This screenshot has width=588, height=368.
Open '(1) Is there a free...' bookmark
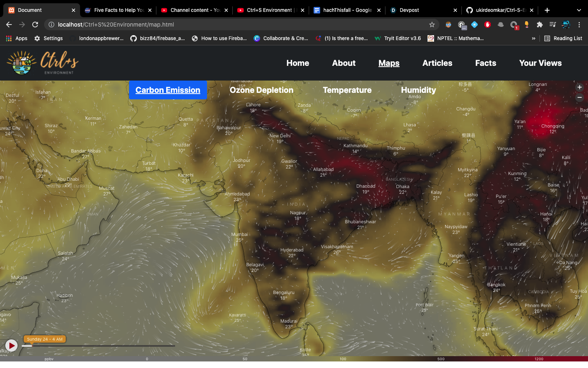342,38
